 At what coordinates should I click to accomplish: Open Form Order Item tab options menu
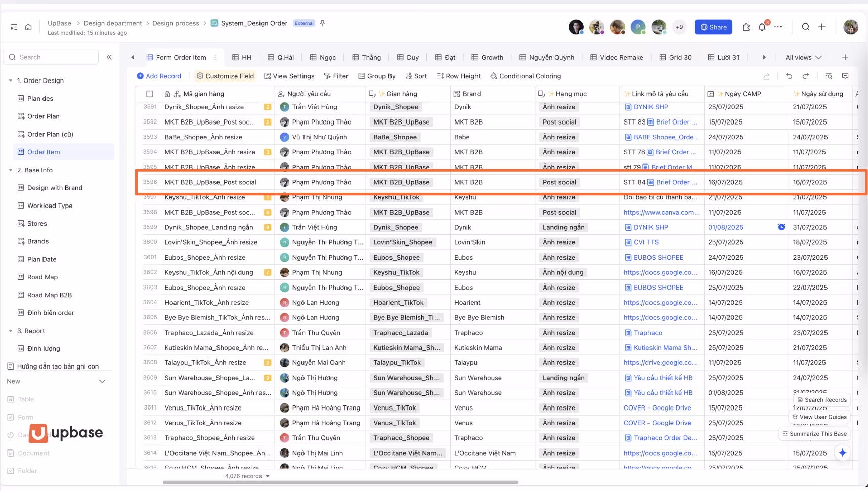coord(215,57)
